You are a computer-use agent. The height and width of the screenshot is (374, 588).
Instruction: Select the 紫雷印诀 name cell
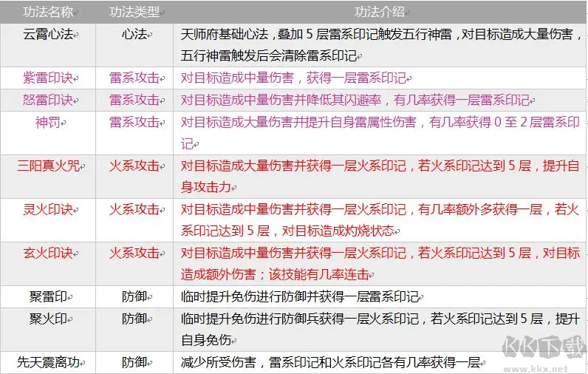(x=48, y=78)
